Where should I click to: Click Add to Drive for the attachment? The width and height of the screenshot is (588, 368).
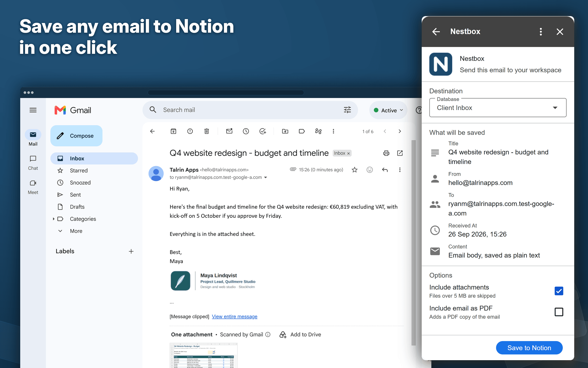(300, 335)
